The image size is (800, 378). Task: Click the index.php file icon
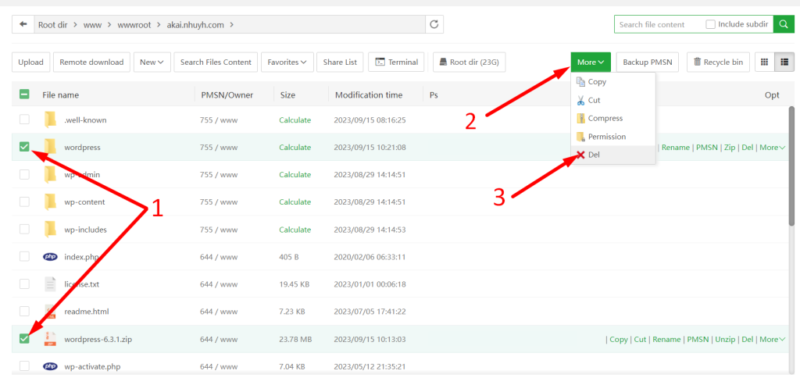point(50,257)
